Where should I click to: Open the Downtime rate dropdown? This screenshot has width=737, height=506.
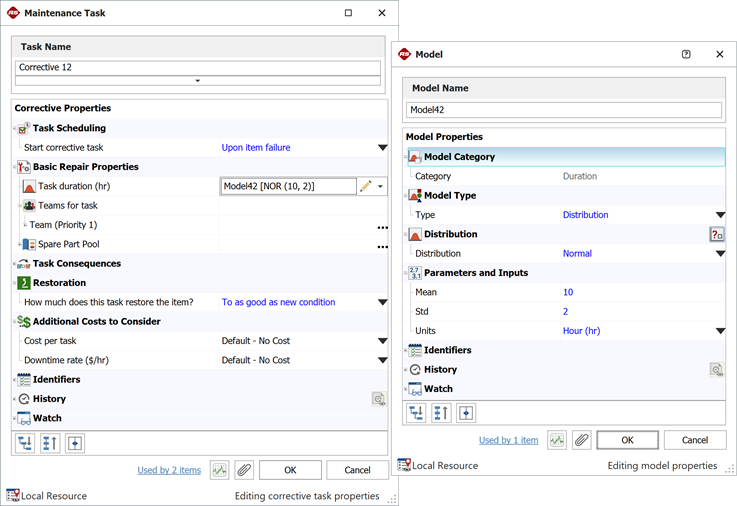click(x=383, y=360)
